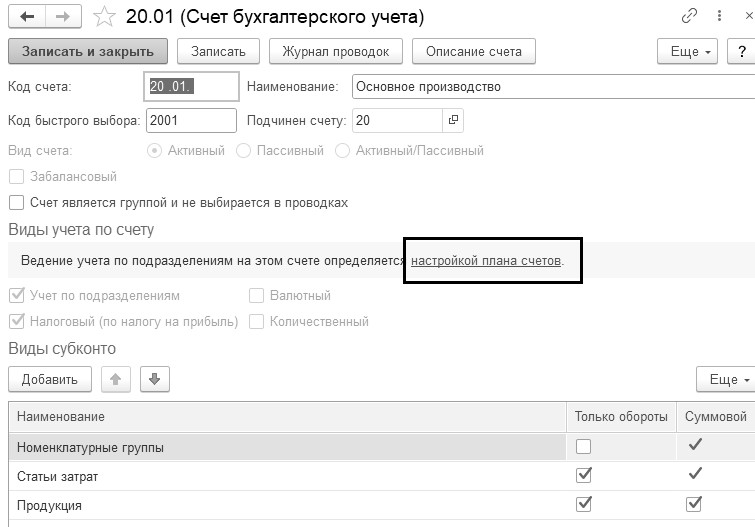Move the subconto row down

pos(155,379)
